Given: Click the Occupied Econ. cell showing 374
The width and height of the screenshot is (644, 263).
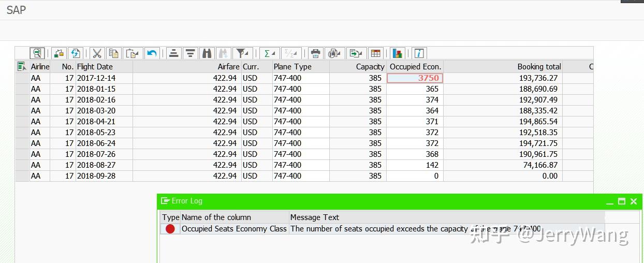Looking at the screenshot, I should pyautogui.click(x=415, y=99).
